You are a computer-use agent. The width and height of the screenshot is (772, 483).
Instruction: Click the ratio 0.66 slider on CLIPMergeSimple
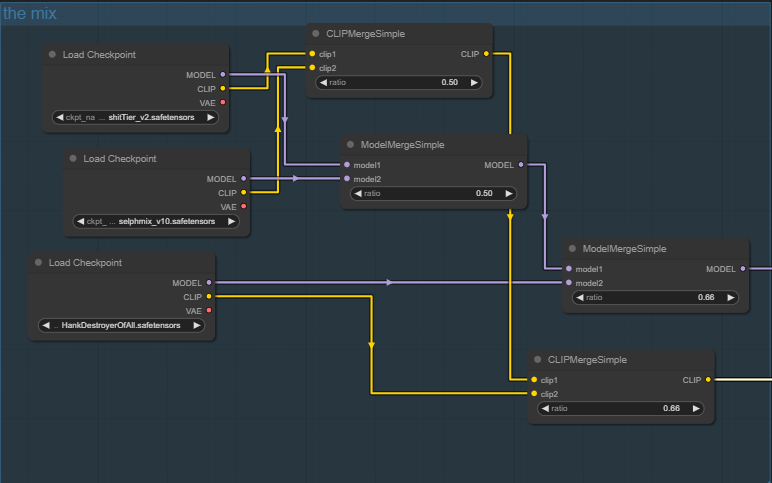click(620, 408)
